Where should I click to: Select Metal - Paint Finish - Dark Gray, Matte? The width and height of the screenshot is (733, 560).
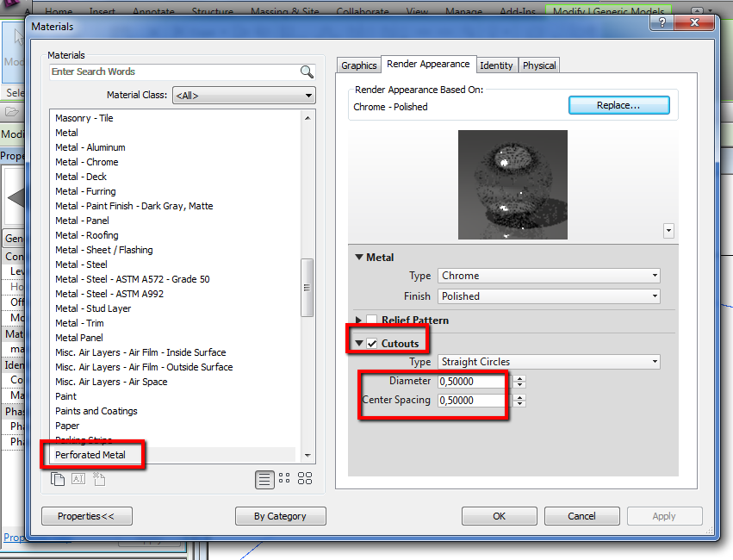134,206
